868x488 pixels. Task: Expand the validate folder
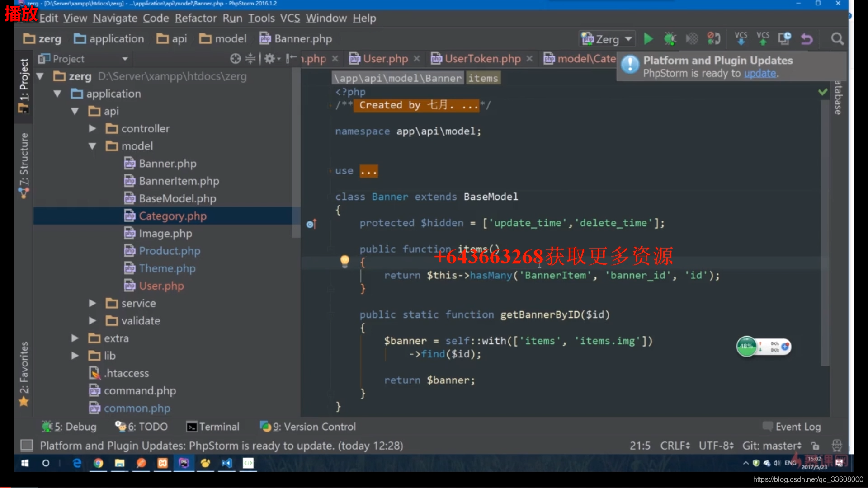point(92,321)
